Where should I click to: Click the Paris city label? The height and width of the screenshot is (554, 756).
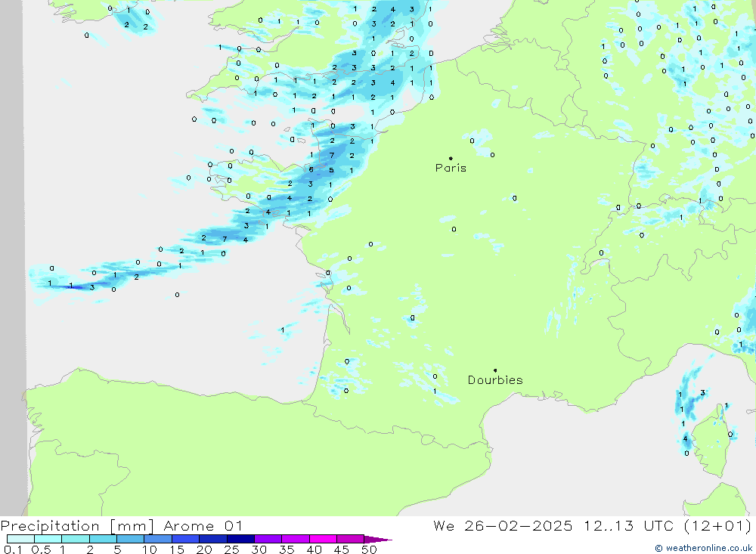click(451, 168)
